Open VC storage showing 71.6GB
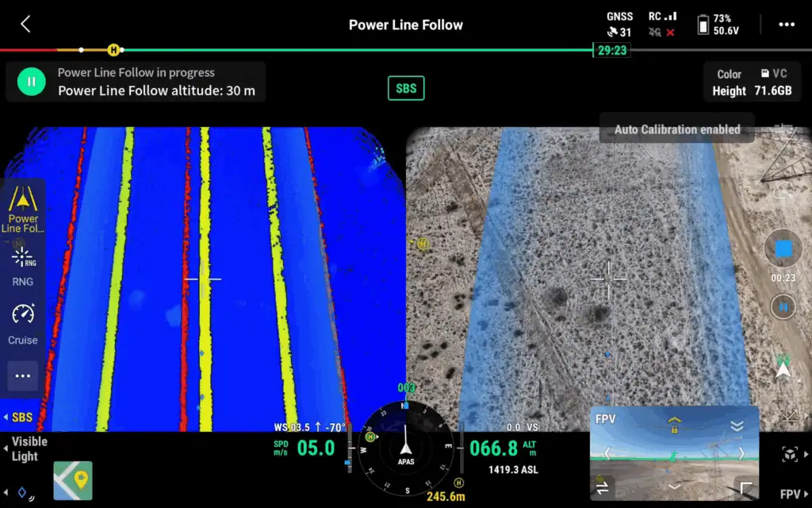 (773, 83)
